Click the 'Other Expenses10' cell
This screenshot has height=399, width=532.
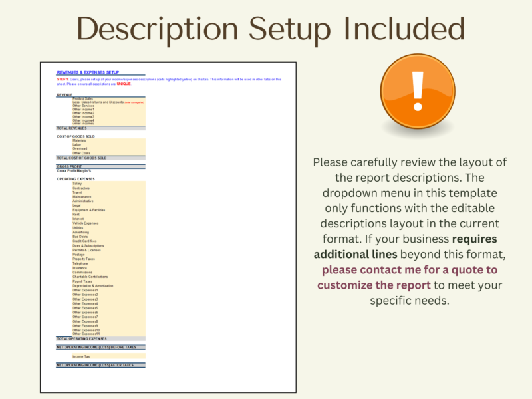(x=108, y=330)
